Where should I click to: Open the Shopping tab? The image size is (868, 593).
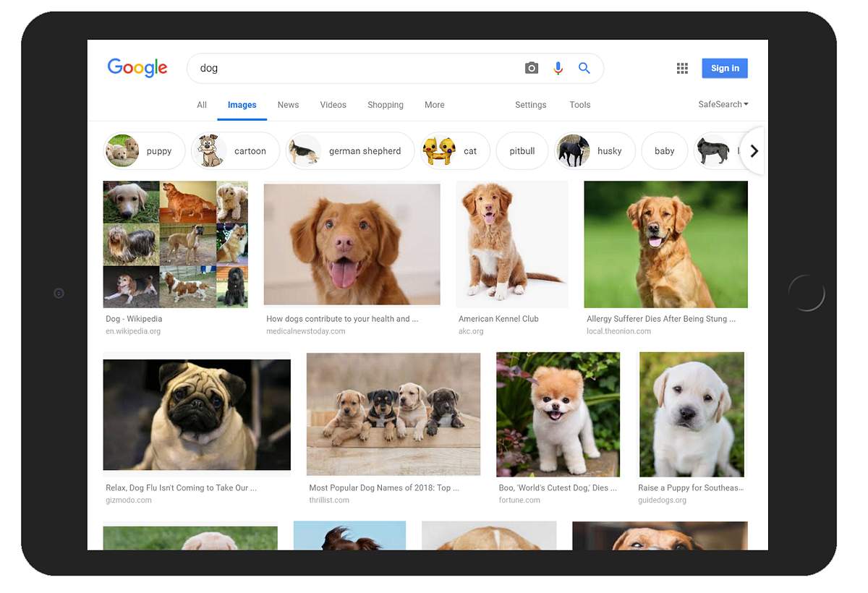click(x=386, y=105)
